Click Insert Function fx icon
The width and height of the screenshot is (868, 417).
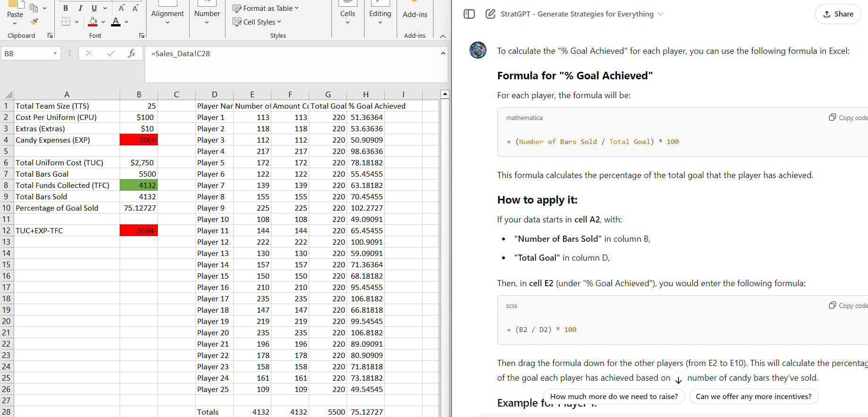132,53
